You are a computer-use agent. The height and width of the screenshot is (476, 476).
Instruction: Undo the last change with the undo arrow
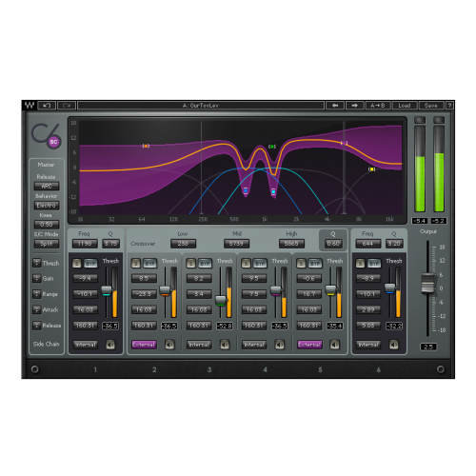47,106
